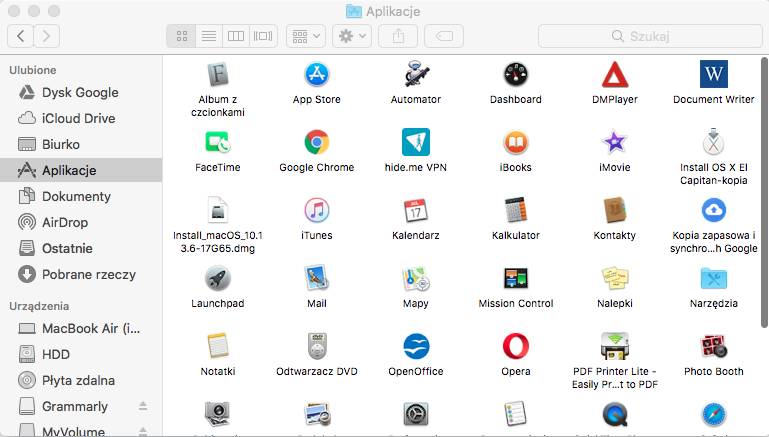769x437 pixels.
Task: Switch to Cover Flow view
Action: [263, 36]
